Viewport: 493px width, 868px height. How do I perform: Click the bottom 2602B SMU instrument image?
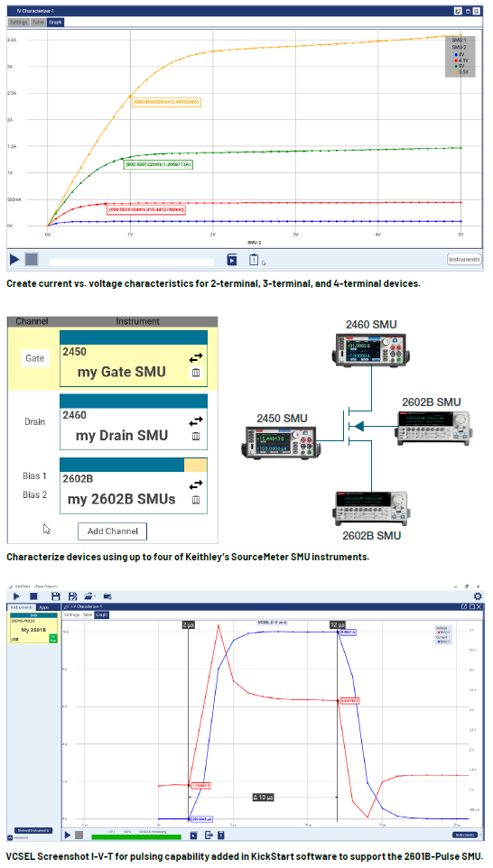[x=370, y=509]
